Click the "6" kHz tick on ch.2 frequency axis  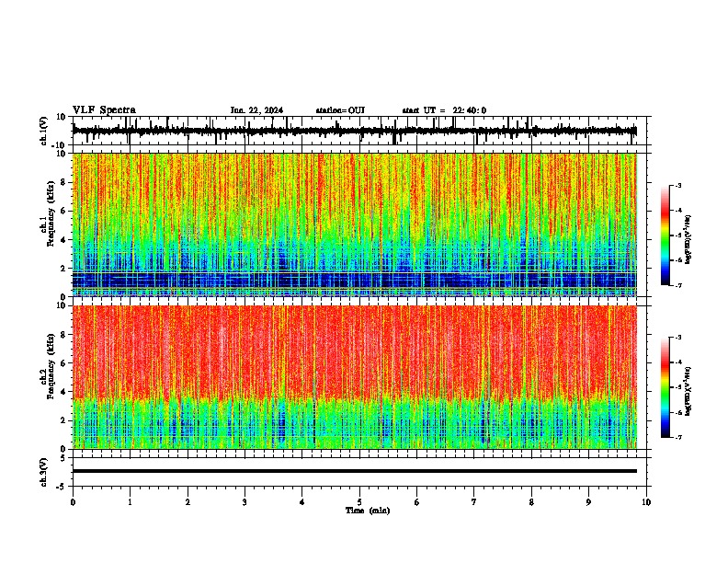click(64, 363)
